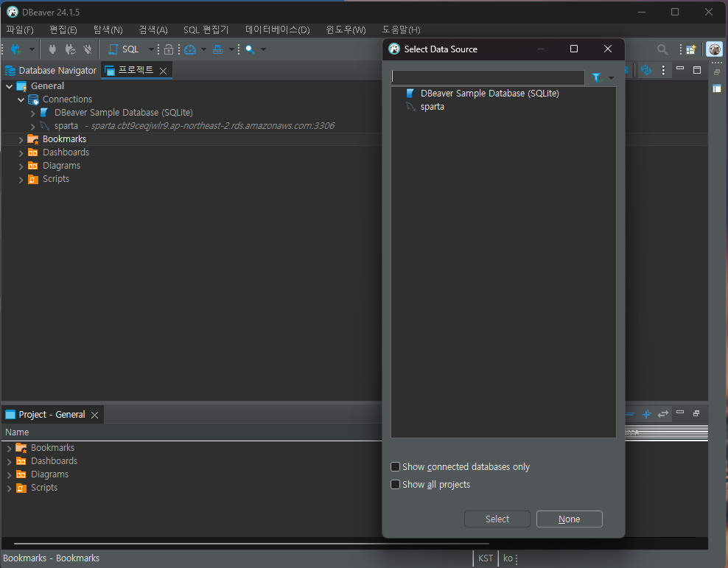Open the 탐색(N) menu
This screenshot has width=728, height=568.
click(108, 29)
